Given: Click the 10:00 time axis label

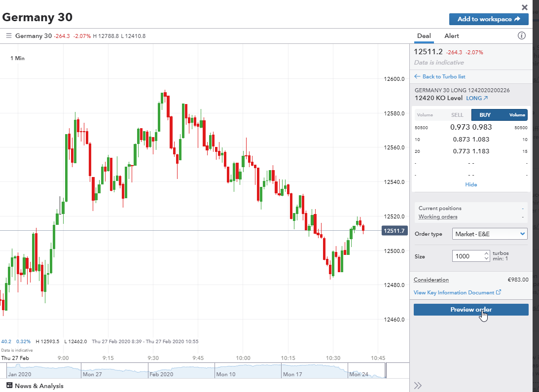Looking at the screenshot, I should [x=243, y=358].
